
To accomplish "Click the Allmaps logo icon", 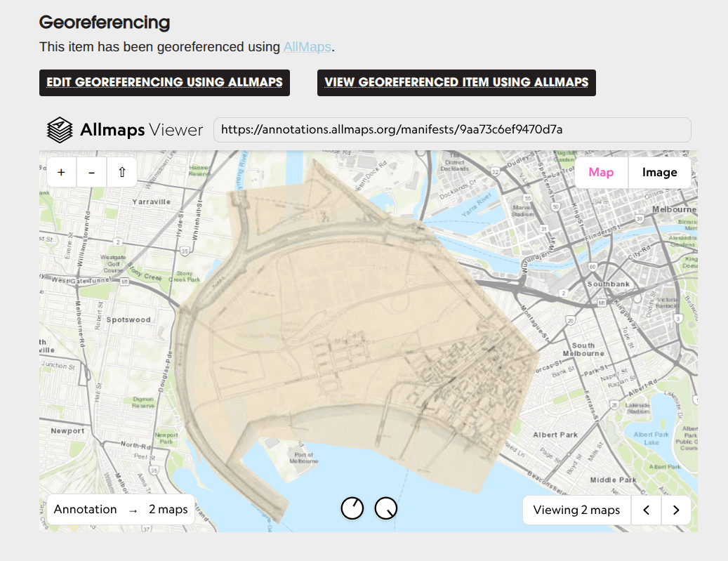I will [58, 129].
